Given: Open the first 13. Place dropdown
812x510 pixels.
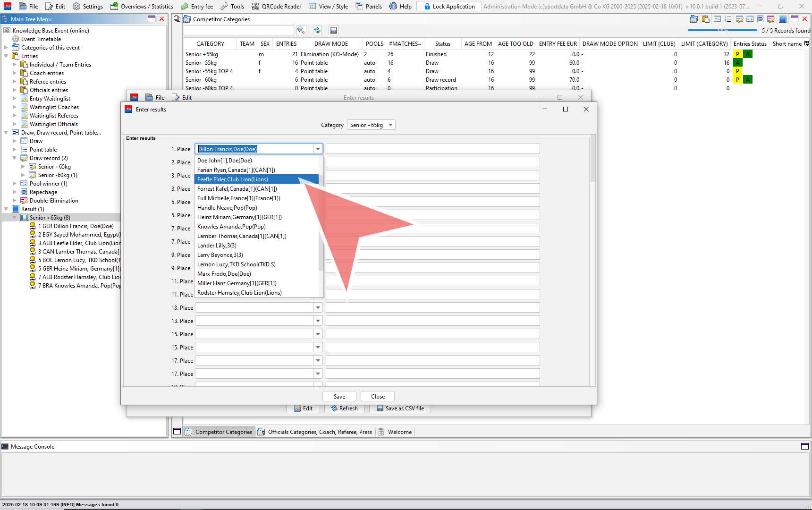Looking at the screenshot, I should click(318, 307).
